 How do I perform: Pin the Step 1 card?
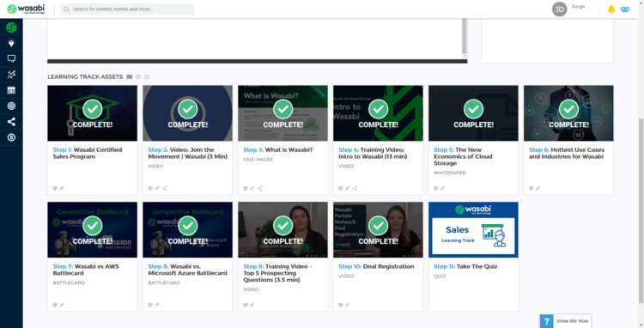coord(62,188)
